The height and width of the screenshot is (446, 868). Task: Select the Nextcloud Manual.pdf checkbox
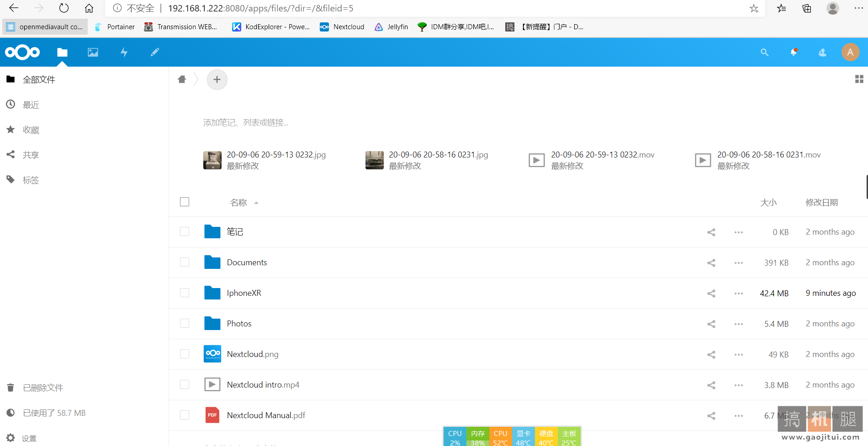[x=185, y=415]
